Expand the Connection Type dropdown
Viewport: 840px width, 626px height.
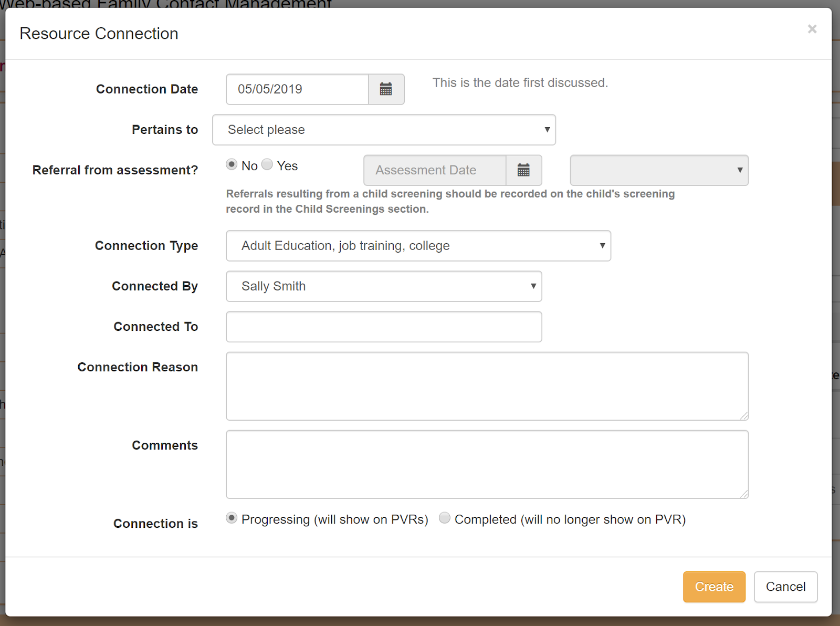tap(418, 246)
